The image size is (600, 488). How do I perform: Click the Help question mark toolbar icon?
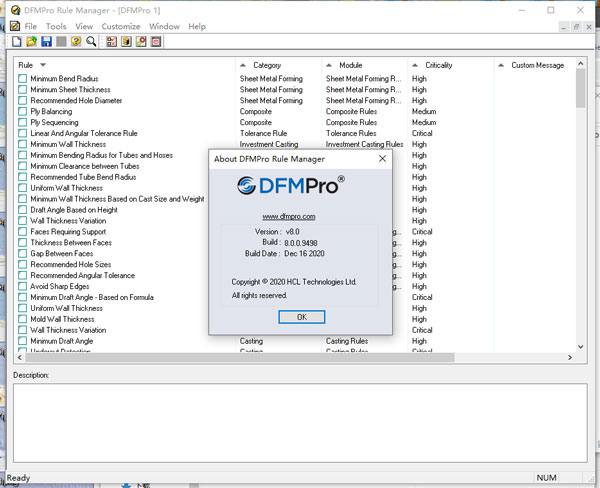pyautogui.click(x=76, y=42)
